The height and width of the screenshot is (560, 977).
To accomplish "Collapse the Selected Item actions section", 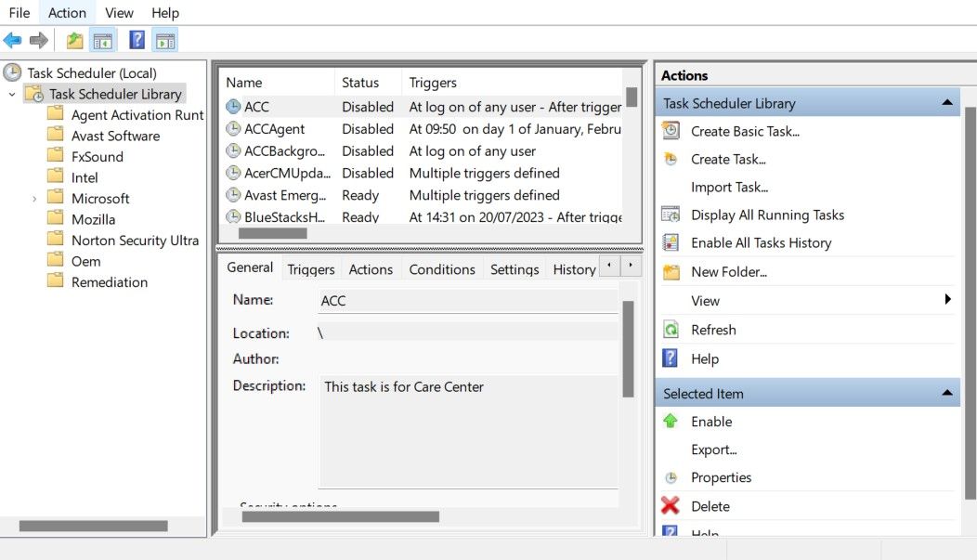I will [947, 393].
